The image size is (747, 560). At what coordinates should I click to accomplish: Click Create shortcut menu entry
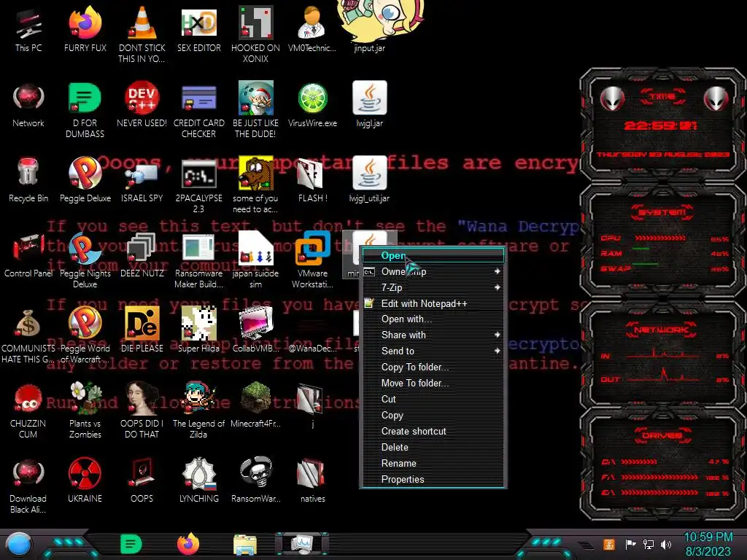[433, 431]
